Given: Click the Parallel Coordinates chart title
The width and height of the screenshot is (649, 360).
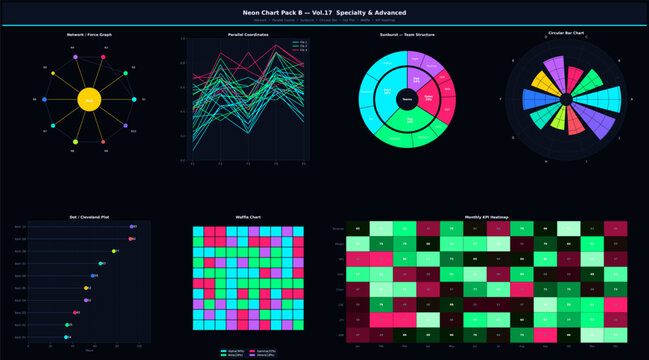Looking at the screenshot, I should tap(248, 35).
